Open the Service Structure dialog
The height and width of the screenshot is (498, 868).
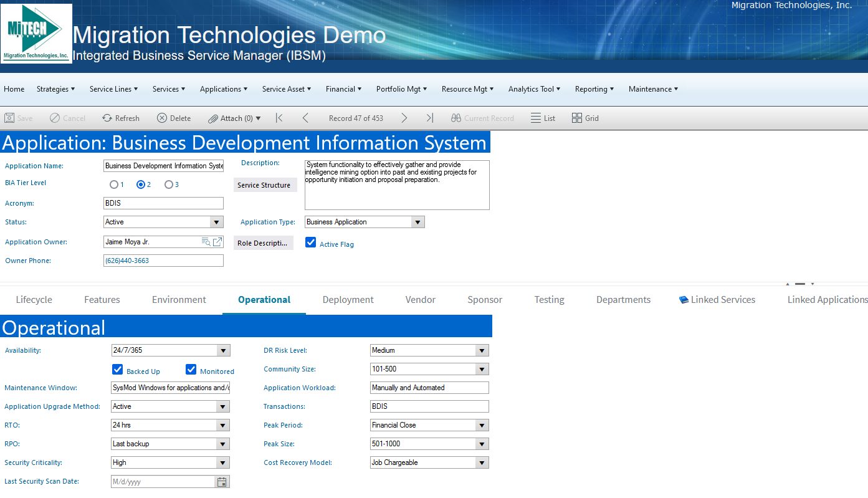[265, 184]
